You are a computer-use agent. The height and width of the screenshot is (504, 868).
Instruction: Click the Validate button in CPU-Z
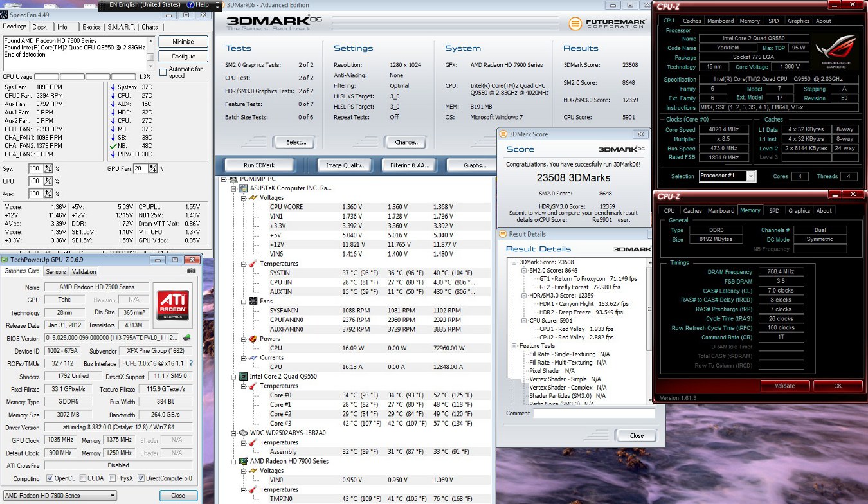click(x=784, y=386)
